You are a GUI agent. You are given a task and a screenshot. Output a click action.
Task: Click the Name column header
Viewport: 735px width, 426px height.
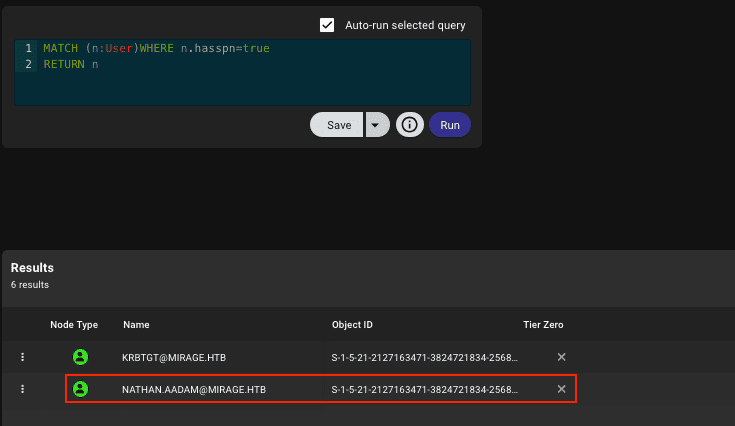click(136, 325)
